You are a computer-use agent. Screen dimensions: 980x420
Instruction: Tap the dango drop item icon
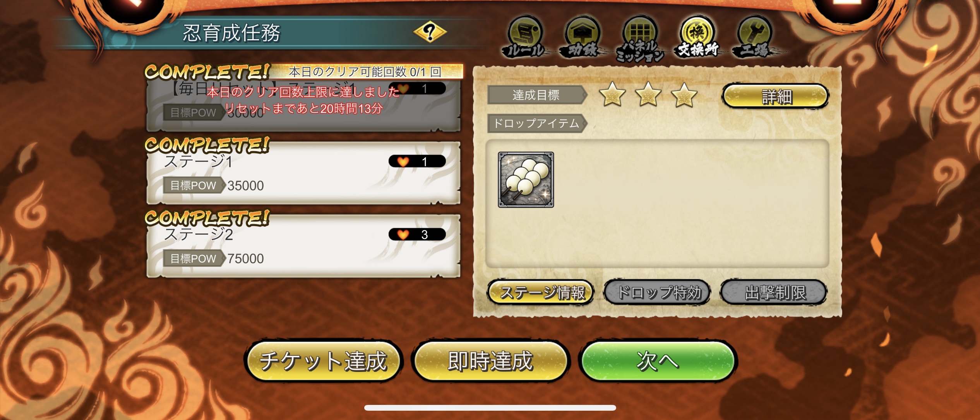coord(526,180)
